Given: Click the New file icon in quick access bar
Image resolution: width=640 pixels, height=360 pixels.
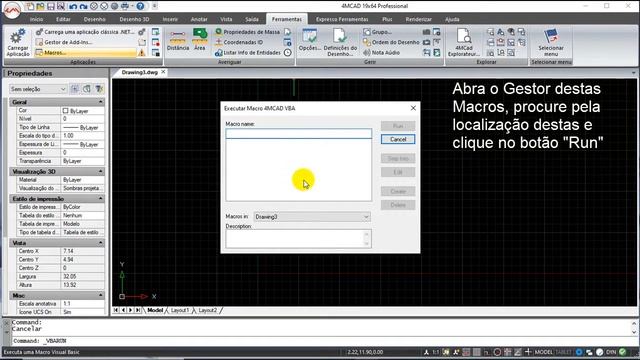Looking at the screenshot, I should 29,6.
